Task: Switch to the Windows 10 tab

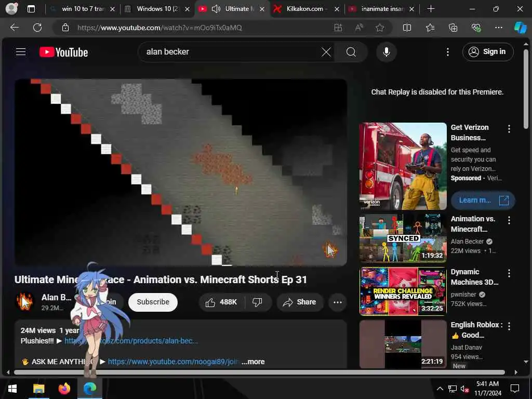Action: pyautogui.click(x=157, y=9)
